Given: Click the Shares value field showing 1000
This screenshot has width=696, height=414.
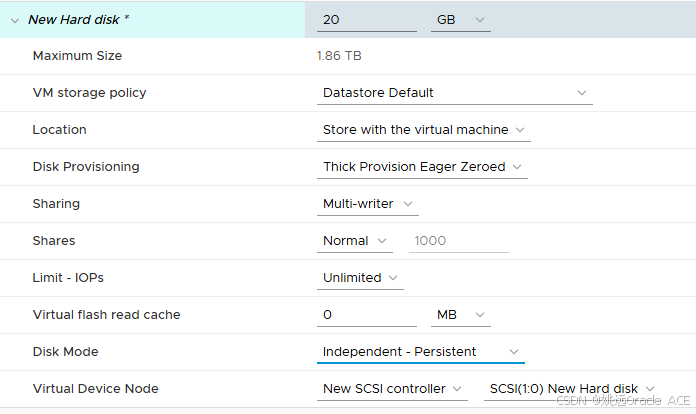Looking at the screenshot, I should [x=459, y=241].
